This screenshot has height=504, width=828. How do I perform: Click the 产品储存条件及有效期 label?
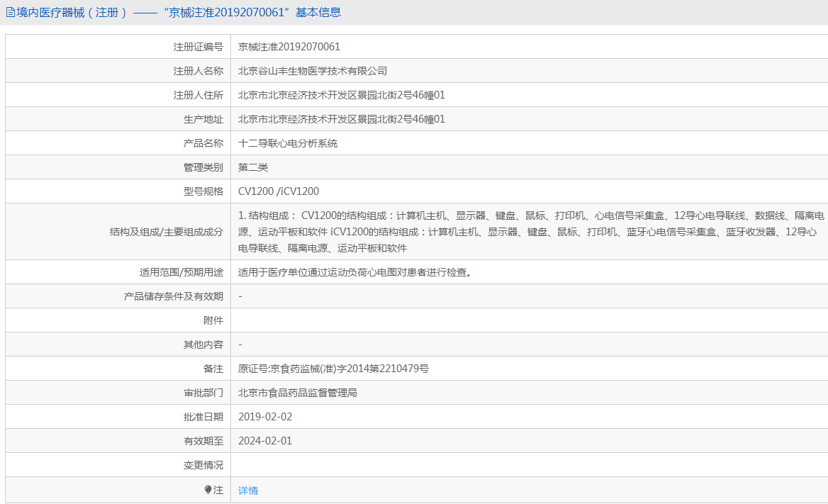pyautogui.click(x=173, y=296)
